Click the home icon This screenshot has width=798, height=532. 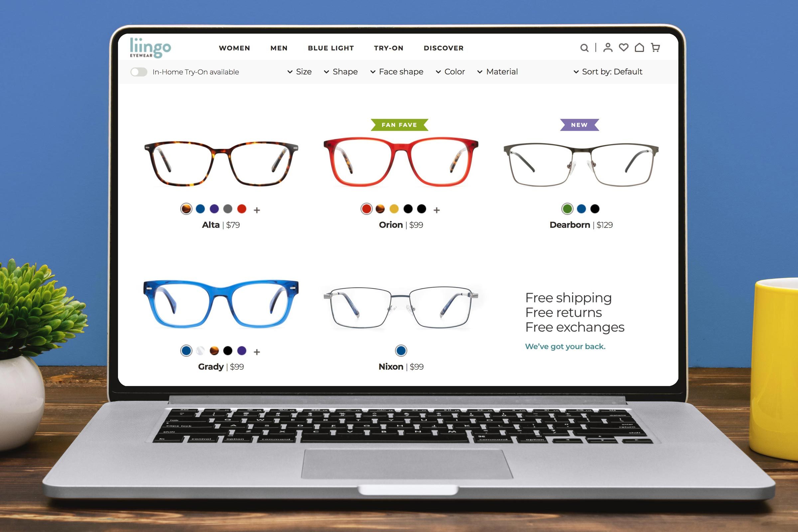[x=638, y=48]
